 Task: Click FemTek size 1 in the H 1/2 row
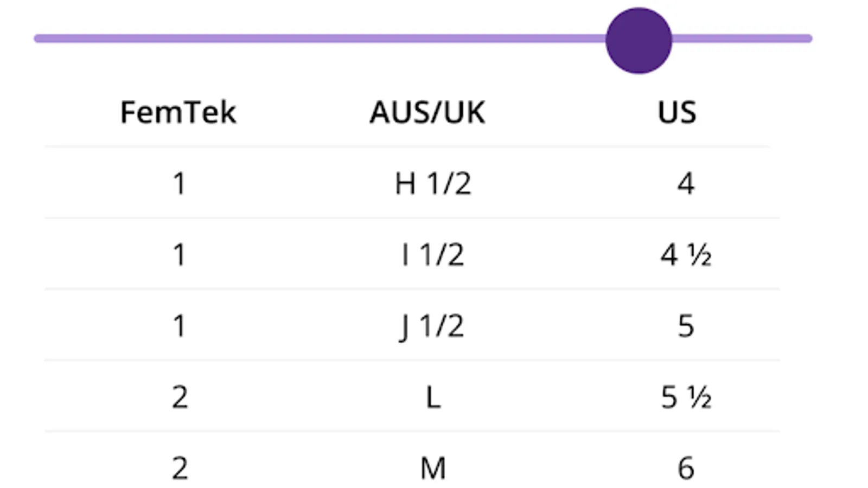coord(180,183)
